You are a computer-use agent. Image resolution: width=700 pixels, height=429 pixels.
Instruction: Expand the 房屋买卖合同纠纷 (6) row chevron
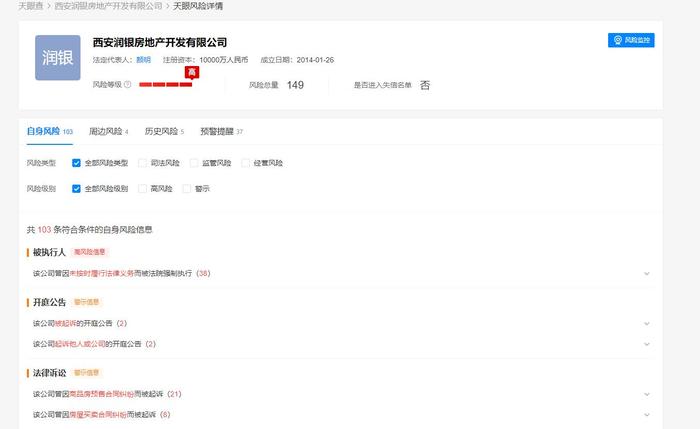[646, 415]
